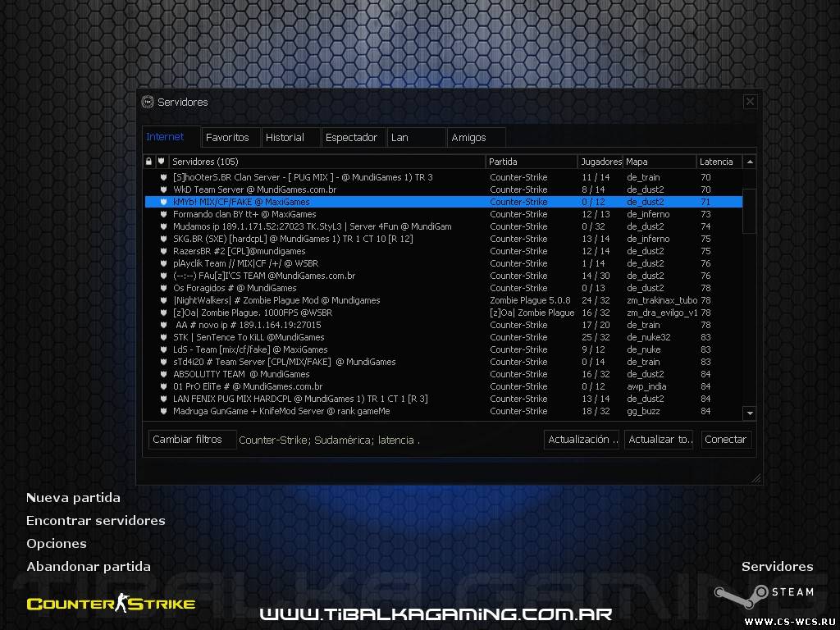The image size is (840, 630).
Task: Sort by Servidores (105) column header
Action: coord(326,162)
